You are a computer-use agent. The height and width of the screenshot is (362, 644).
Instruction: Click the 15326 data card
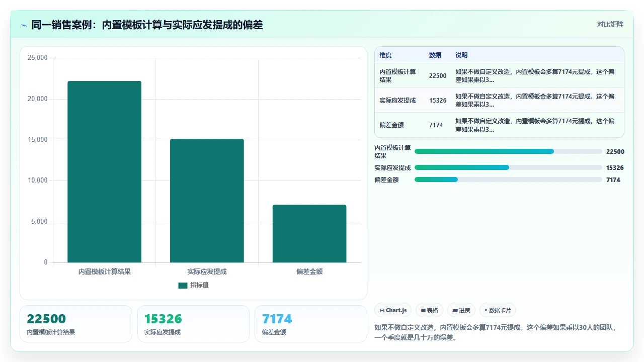(193, 324)
